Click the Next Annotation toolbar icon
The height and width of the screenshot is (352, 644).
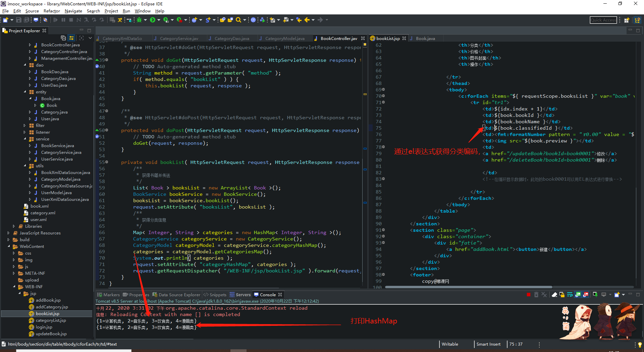(x=272, y=20)
